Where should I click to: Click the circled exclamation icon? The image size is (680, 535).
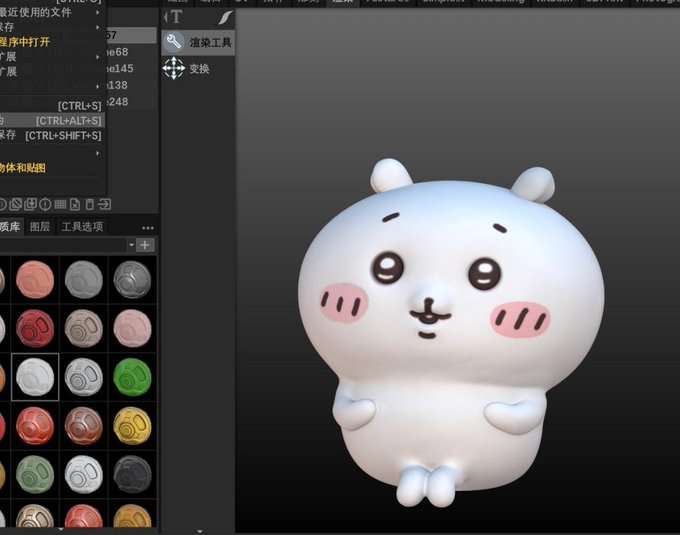coord(45,204)
